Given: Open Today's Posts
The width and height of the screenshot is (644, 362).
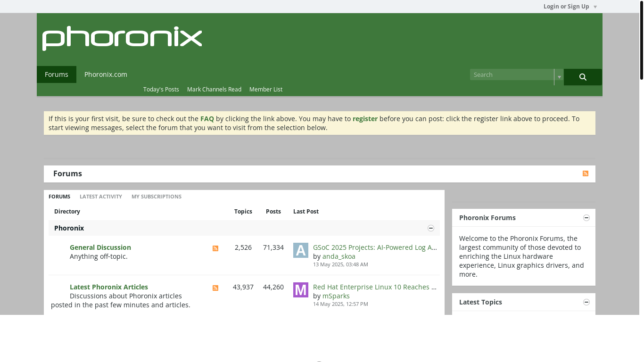Looking at the screenshot, I should point(161,90).
